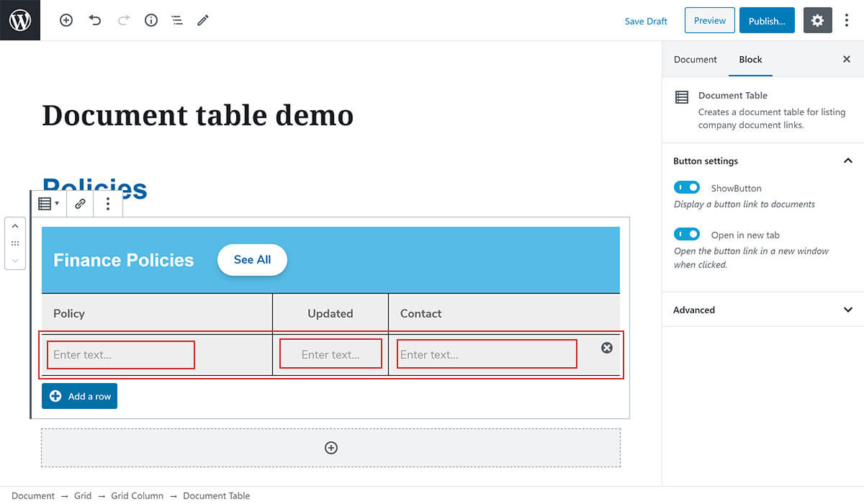Switch to the Document tab
Screen dimensions: 864x504
[x=695, y=60]
